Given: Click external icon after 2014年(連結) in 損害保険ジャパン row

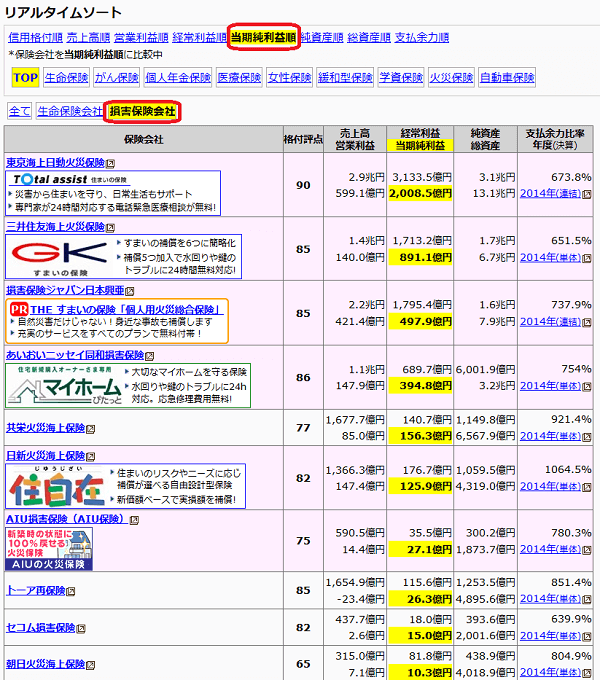Looking at the screenshot, I should [x=587, y=322].
